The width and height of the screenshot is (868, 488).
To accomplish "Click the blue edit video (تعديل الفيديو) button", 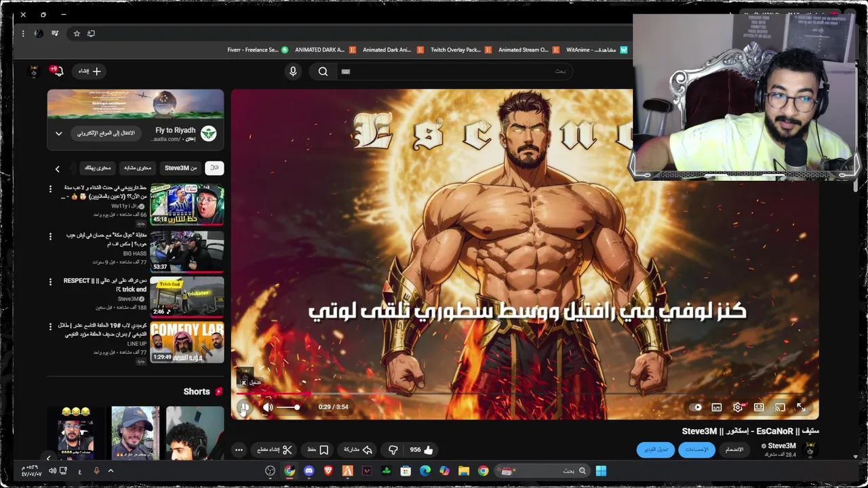I will coord(656,449).
